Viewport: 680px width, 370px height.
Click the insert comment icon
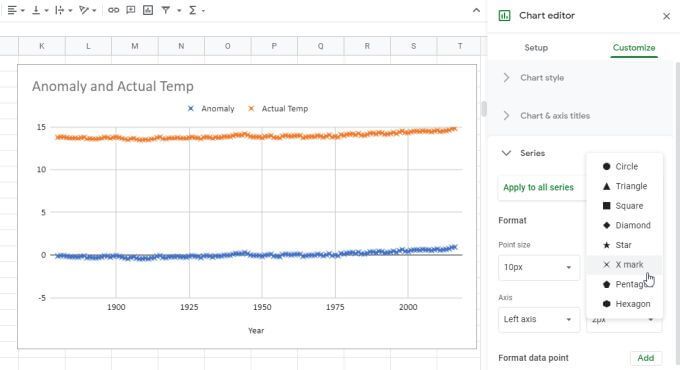click(131, 10)
